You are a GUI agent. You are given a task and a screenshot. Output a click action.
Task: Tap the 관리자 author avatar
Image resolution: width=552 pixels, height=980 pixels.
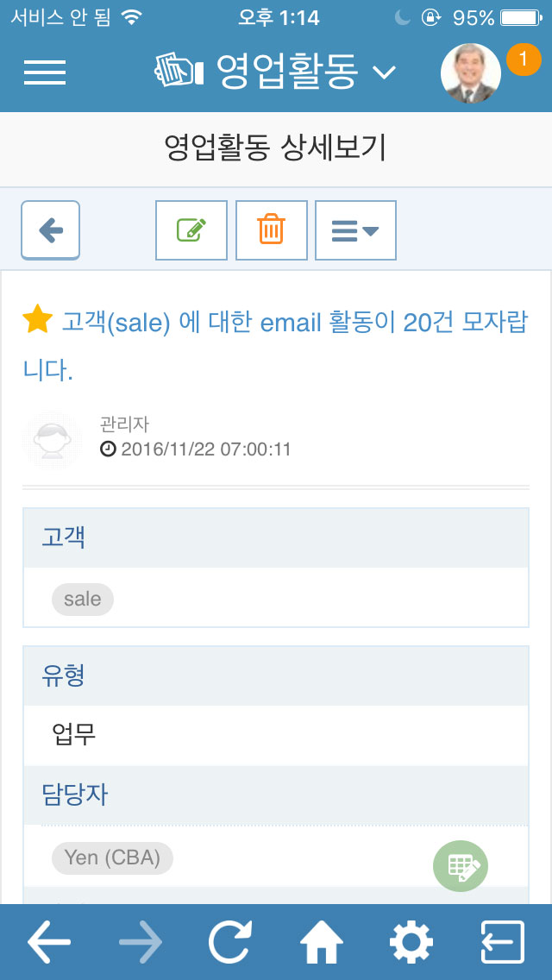(x=53, y=440)
